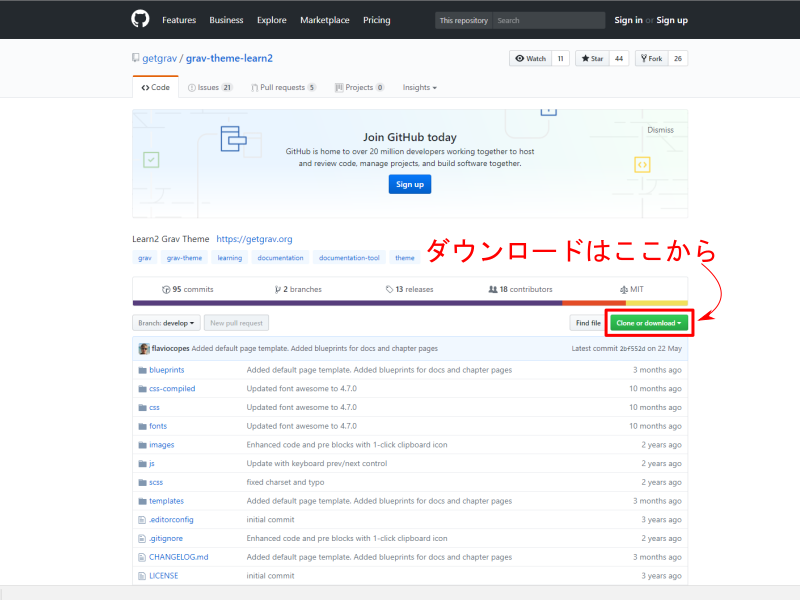This screenshot has width=800, height=600.
Task: Click the .editorconfig file icon
Action: (142, 520)
